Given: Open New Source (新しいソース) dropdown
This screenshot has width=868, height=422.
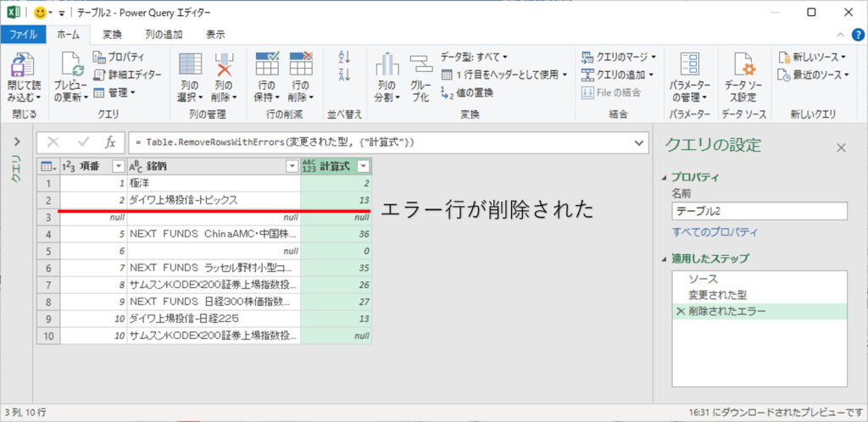Looking at the screenshot, I should [x=811, y=57].
